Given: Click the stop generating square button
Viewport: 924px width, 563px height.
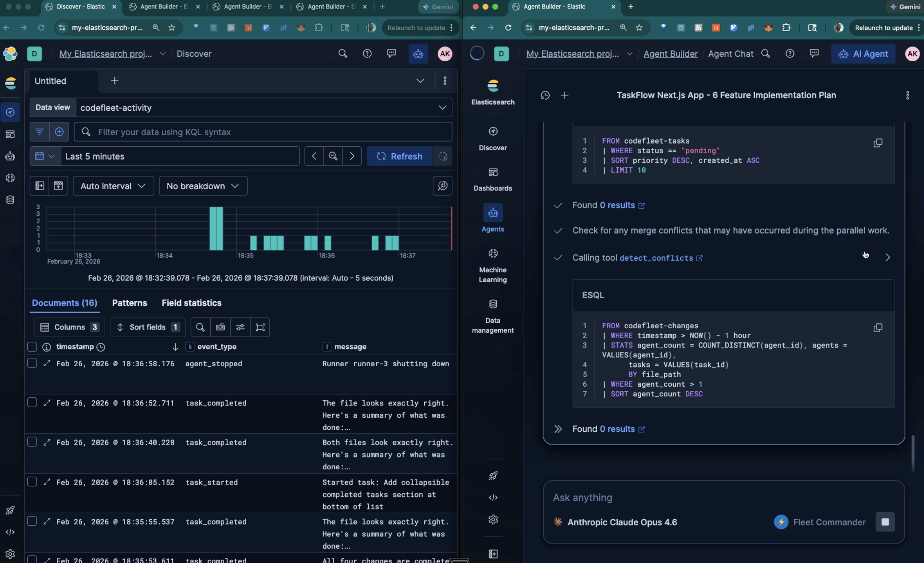Looking at the screenshot, I should coord(885,522).
